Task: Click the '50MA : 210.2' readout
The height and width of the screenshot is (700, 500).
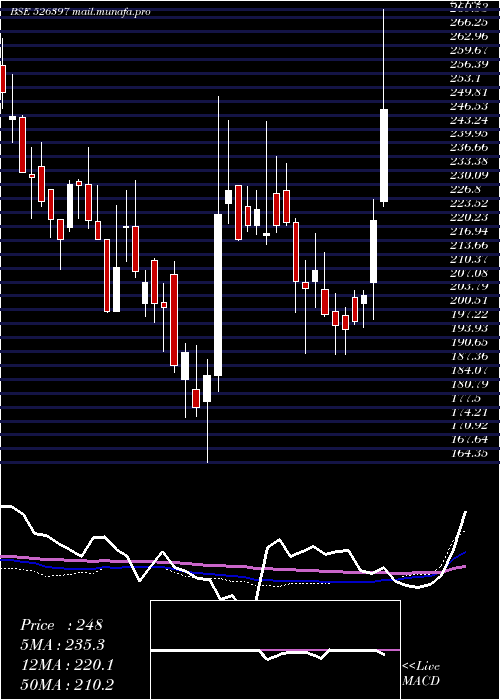Action: 67,685
